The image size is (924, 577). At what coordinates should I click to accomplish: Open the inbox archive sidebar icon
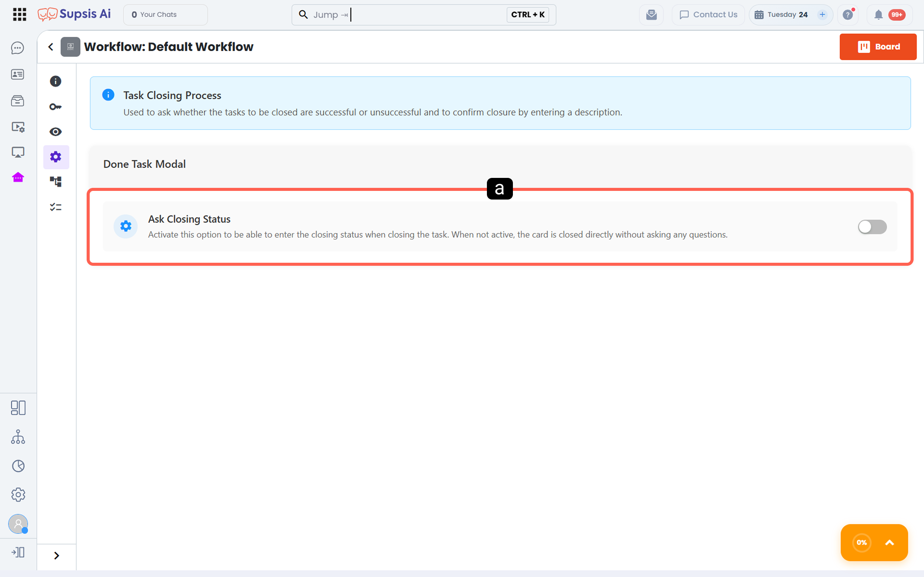point(18,101)
